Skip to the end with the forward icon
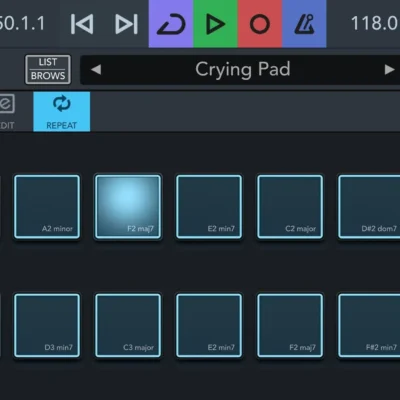 [x=126, y=24]
